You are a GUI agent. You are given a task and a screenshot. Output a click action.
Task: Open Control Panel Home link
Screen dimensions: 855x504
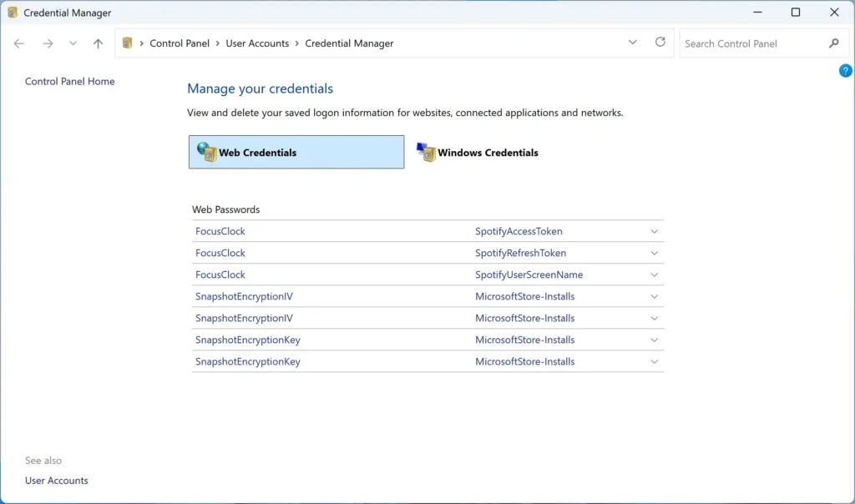70,81
